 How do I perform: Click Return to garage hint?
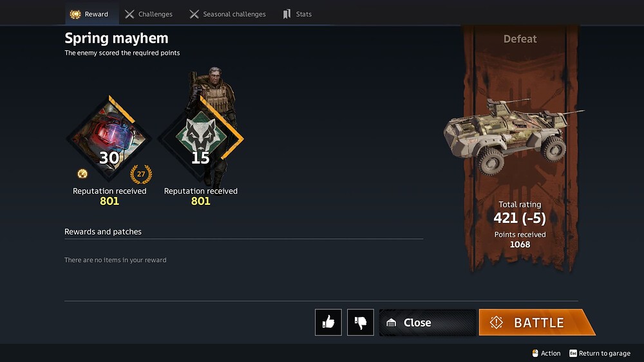(x=600, y=354)
